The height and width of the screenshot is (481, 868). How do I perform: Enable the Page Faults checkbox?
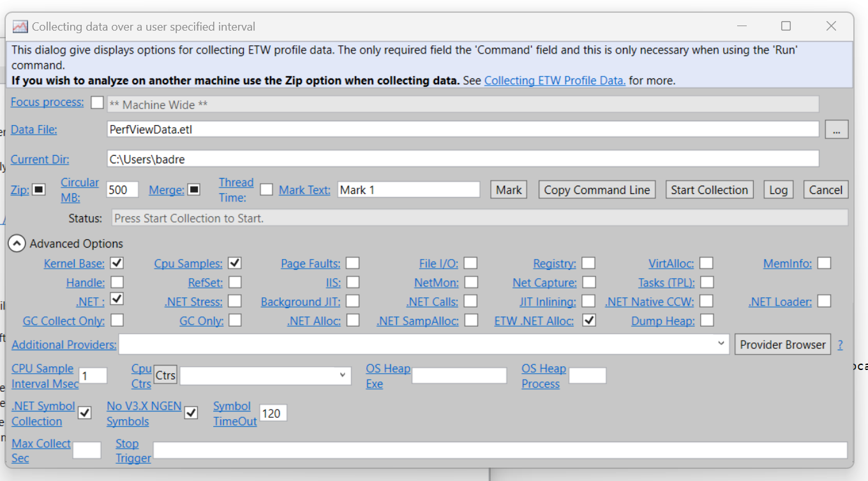(x=352, y=263)
